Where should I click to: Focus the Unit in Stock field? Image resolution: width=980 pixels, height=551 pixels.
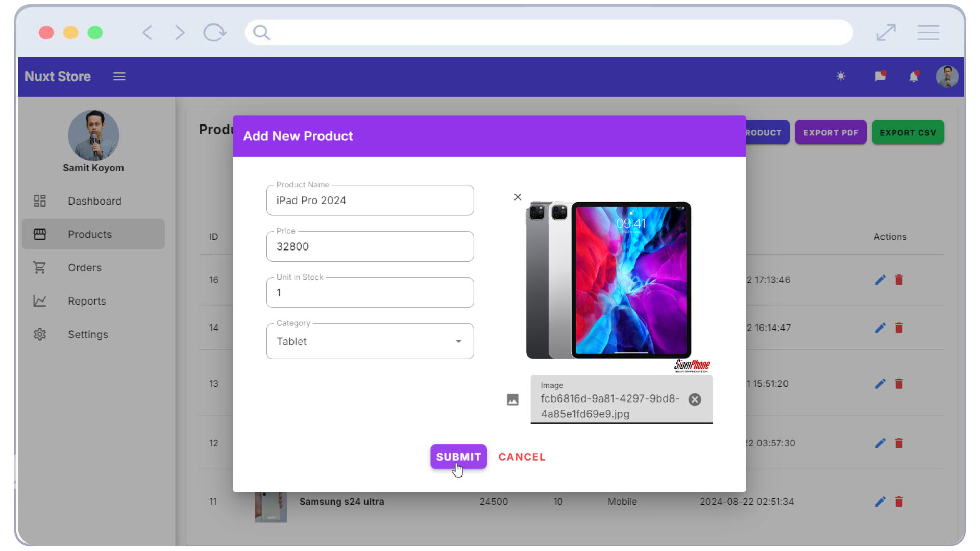coord(370,293)
